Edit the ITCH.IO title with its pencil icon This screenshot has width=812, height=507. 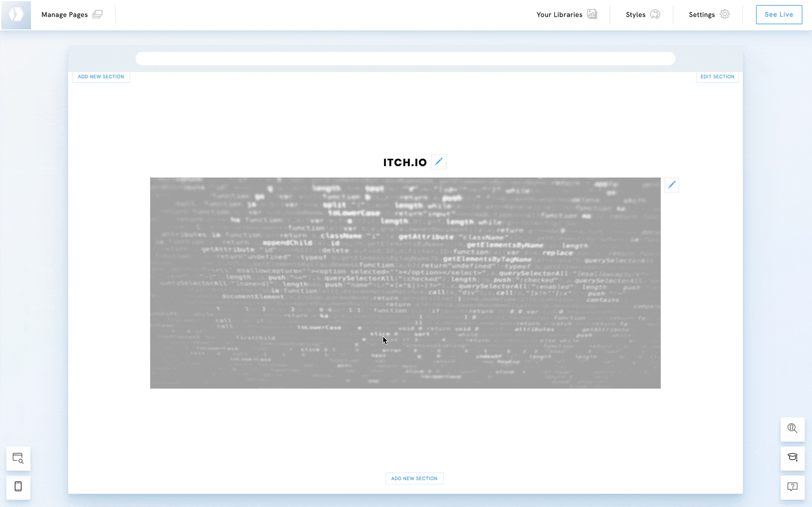[439, 162]
